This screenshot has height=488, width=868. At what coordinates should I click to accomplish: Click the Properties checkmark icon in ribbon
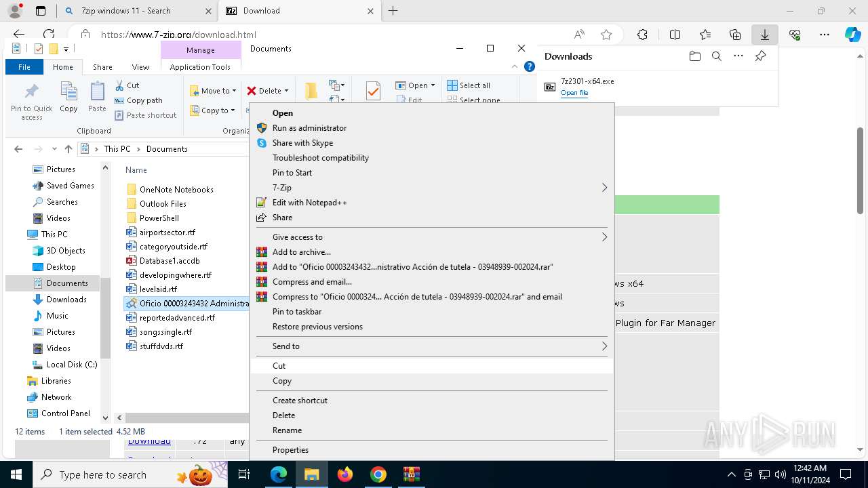tap(373, 91)
